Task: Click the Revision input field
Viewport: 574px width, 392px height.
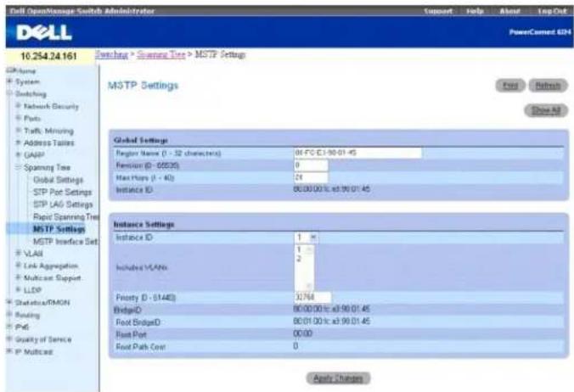Action: 311,165
